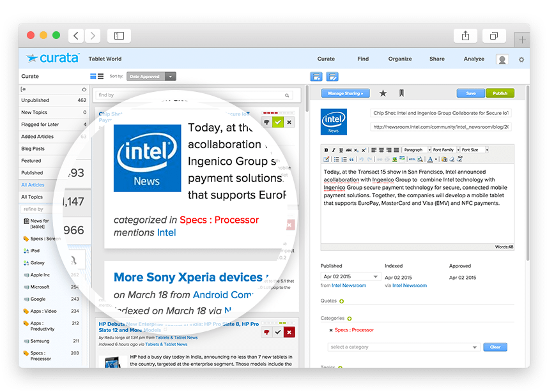Open the Paragraph format dropdown
Image resolution: width=547 pixels, height=392 pixels.
[416, 150]
